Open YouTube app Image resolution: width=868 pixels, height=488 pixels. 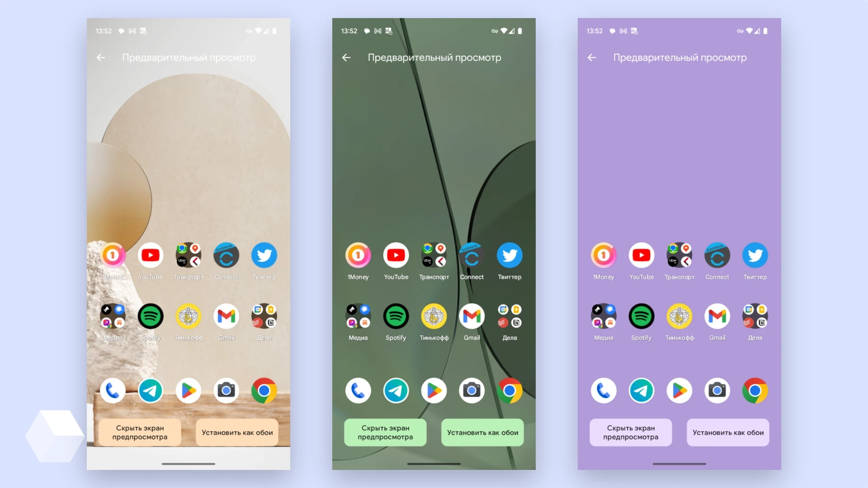(x=150, y=256)
